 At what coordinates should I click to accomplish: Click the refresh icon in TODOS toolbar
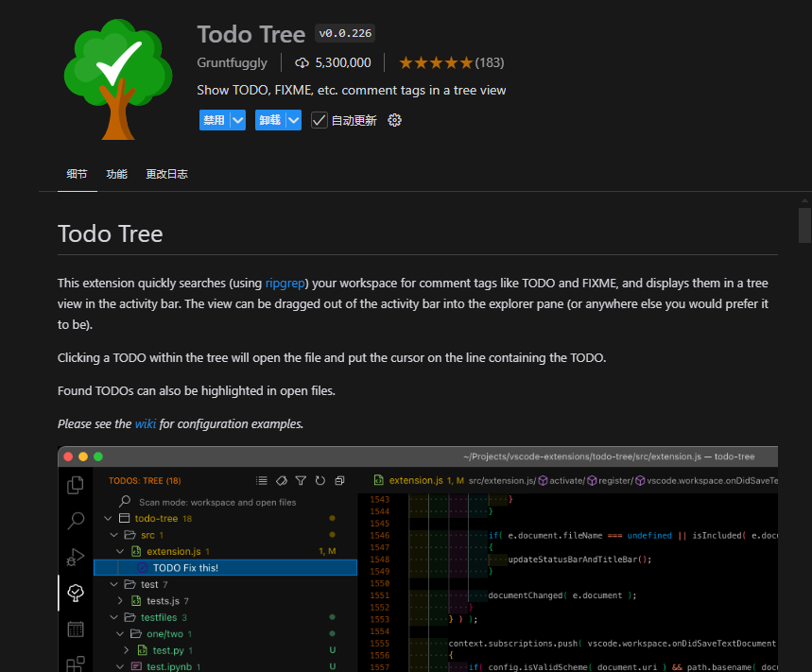(320, 480)
